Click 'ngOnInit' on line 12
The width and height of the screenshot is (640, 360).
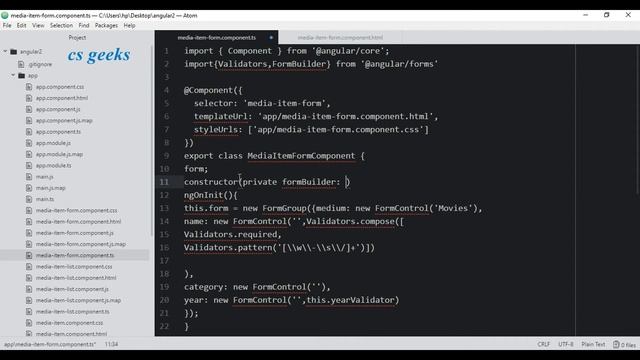203,195
